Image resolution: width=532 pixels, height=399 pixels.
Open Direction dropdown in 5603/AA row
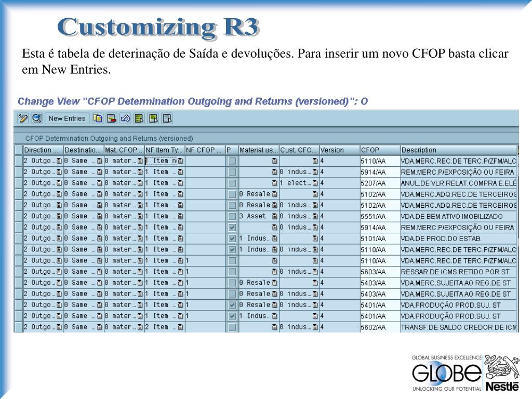59,272
